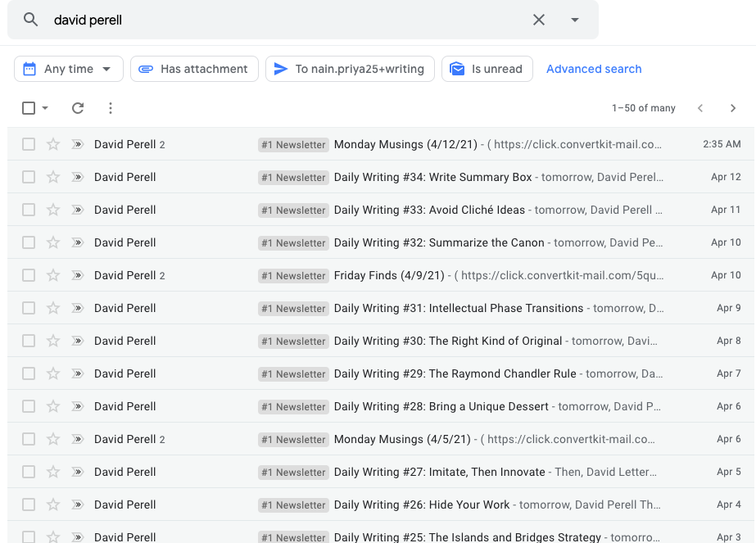This screenshot has height=543, width=756.
Task: Open the Any time filter dropdown
Action: 69,69
